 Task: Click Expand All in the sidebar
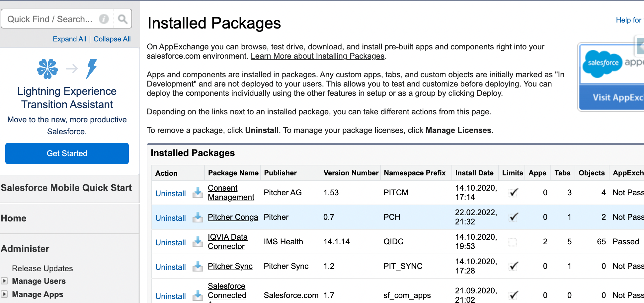[x=69, y=39]
